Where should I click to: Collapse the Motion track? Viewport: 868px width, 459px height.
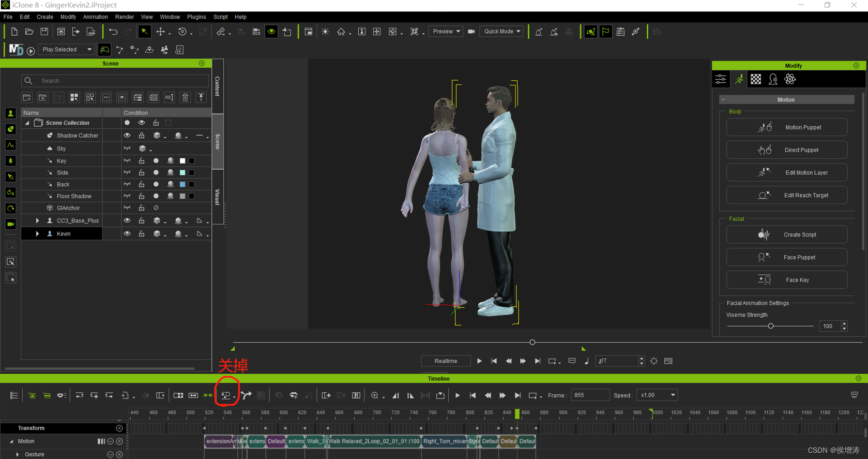coord(11,441)
